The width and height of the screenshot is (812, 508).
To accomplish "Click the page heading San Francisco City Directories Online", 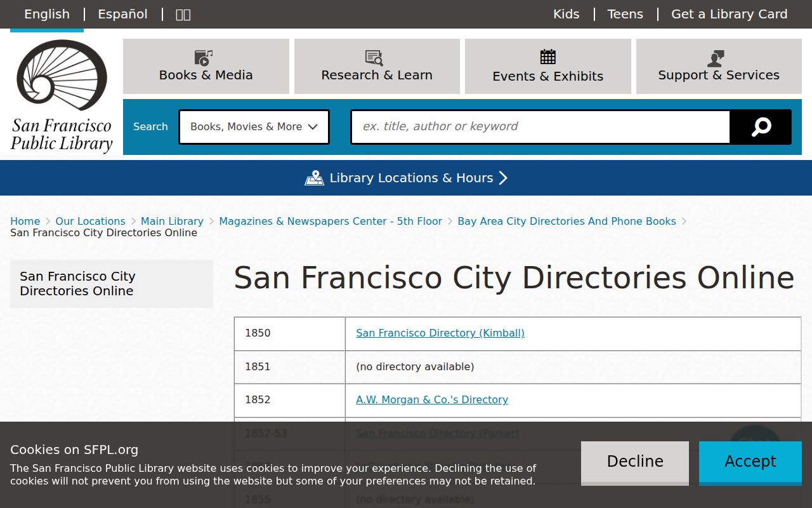I will pos(514,277).
